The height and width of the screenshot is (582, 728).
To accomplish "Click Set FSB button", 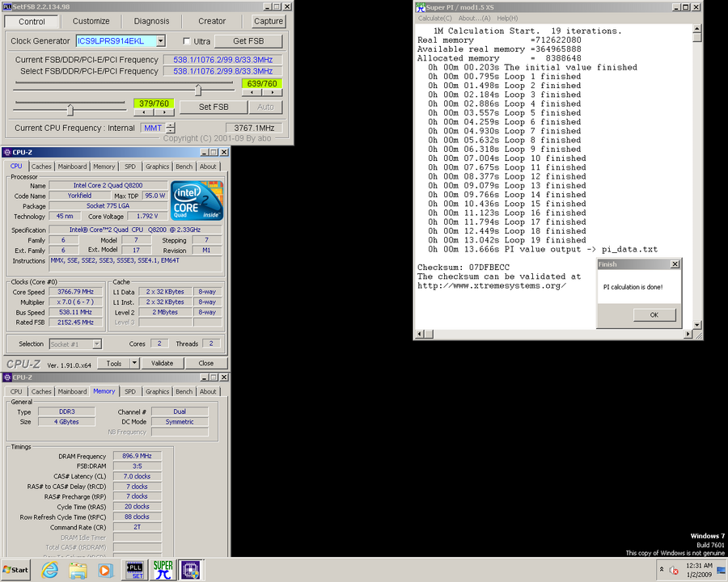I will 214,107.
